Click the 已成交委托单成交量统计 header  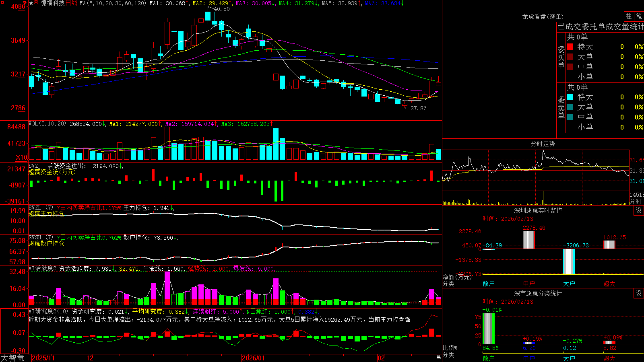(x=601, y=27)
